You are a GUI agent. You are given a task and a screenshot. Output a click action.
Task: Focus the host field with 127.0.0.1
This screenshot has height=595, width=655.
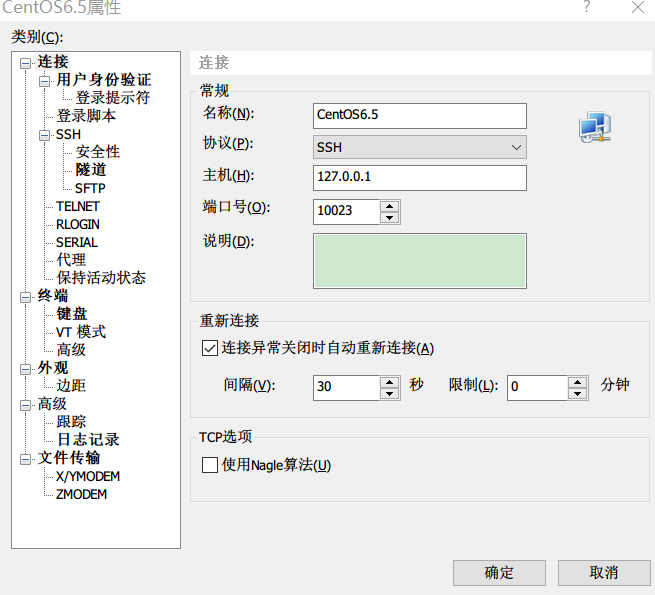(x=419, y=178)
